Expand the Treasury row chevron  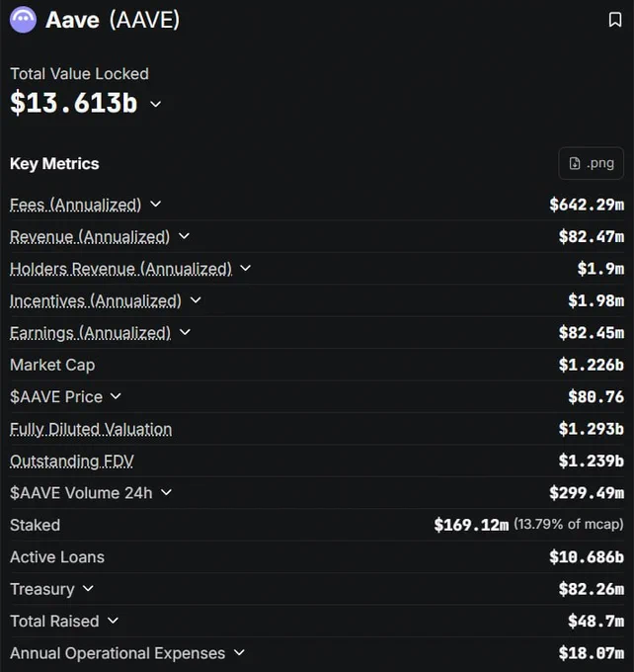click(x=88, y=588)
